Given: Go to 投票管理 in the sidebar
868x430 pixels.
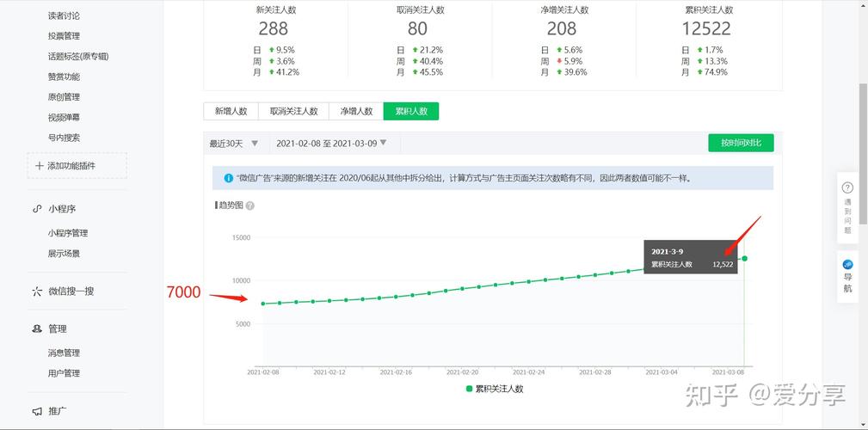Looking at the screenshot, I should point(64,36).
